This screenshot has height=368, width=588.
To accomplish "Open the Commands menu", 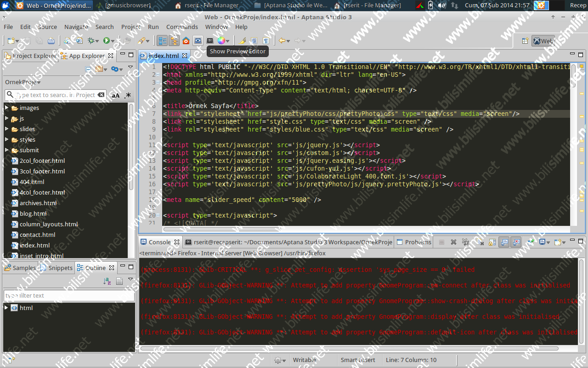I will tap(182, 27).
